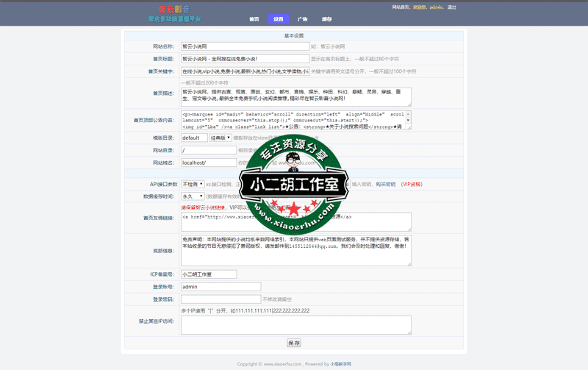
Task: Focus the 首页标题 input field
Action: pos(245,59)
